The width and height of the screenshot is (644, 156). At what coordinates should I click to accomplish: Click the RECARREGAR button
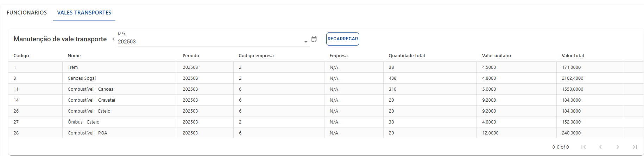tap(343, 39)
